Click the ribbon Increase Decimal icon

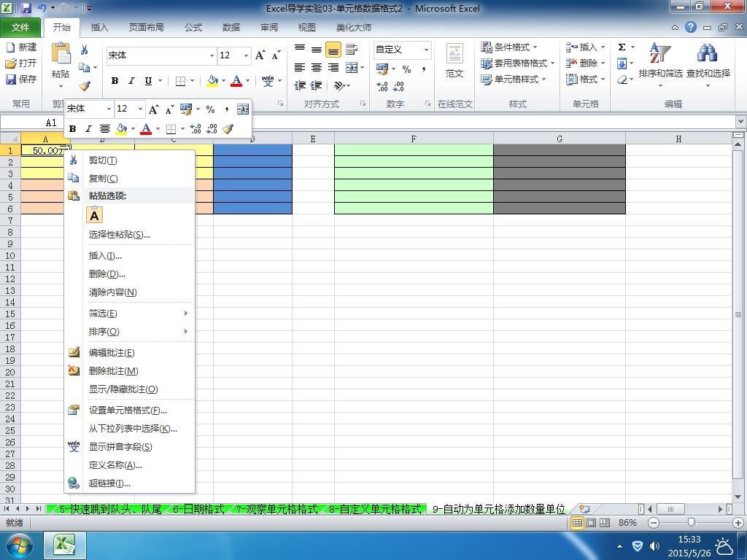coord(382,86)
